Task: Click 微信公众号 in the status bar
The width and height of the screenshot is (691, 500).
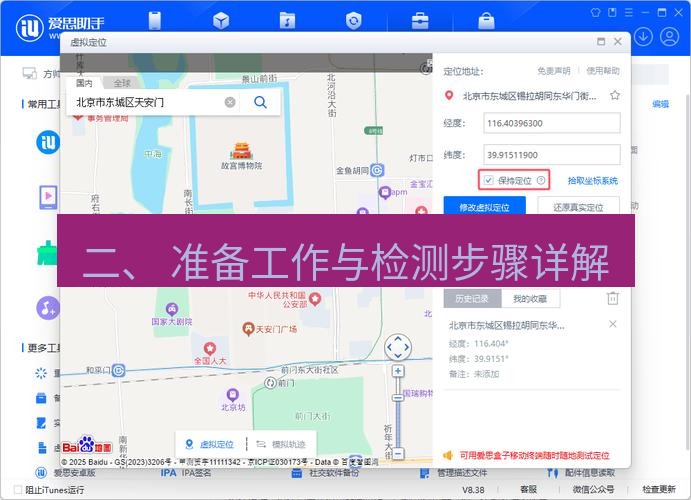Action: [593, 489]
